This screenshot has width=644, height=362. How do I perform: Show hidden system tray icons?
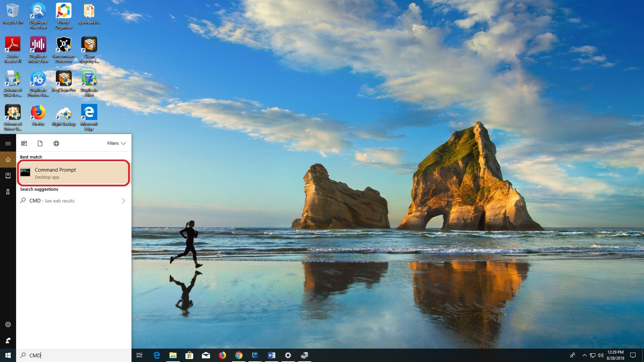(x=584, y=355)
